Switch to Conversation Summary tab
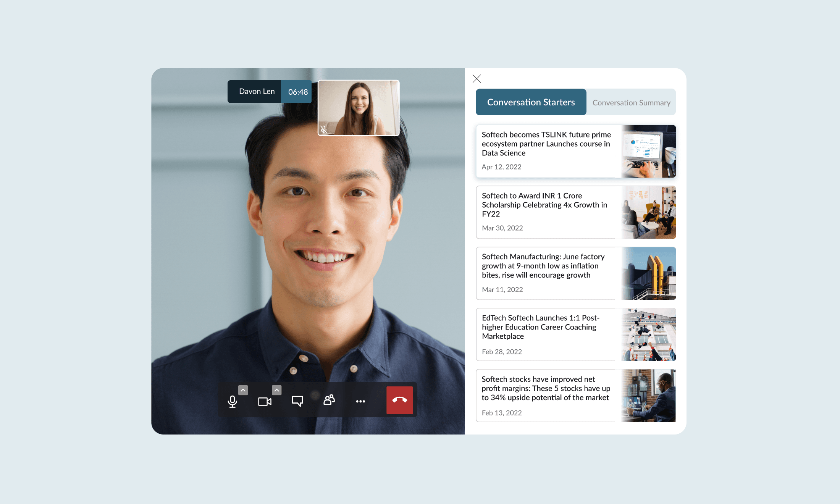This screenshot has width=840, height=504. (631, 102)
